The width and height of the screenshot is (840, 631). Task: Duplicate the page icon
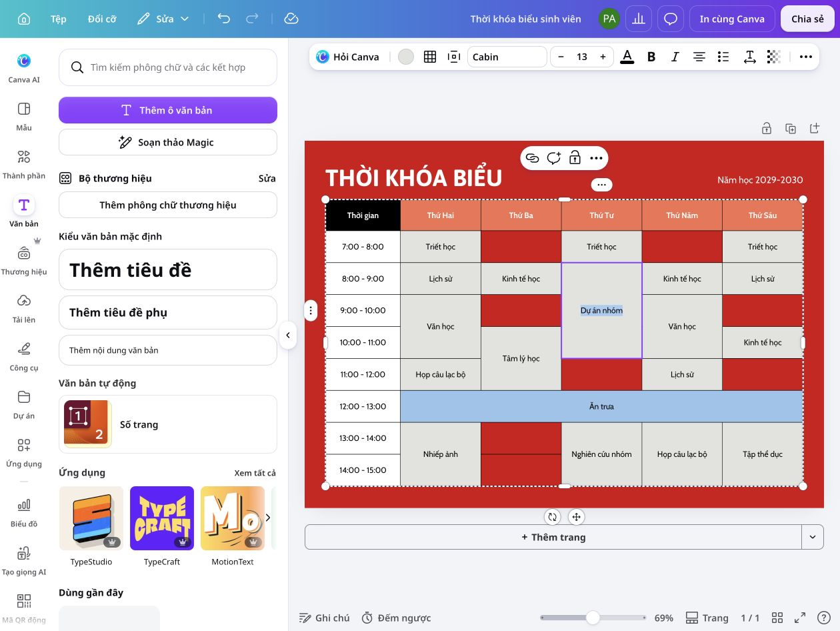(x=791, y=129)
